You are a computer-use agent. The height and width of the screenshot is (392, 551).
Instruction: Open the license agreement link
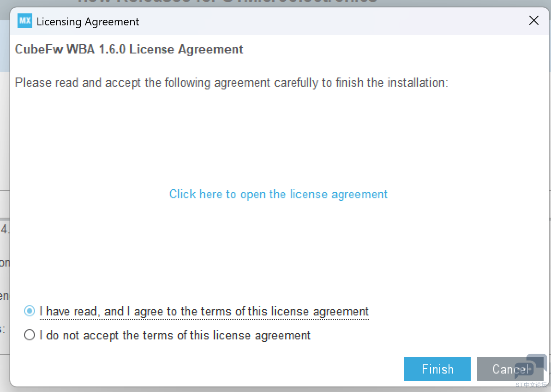pyautogui.click(x=278, y=194)
